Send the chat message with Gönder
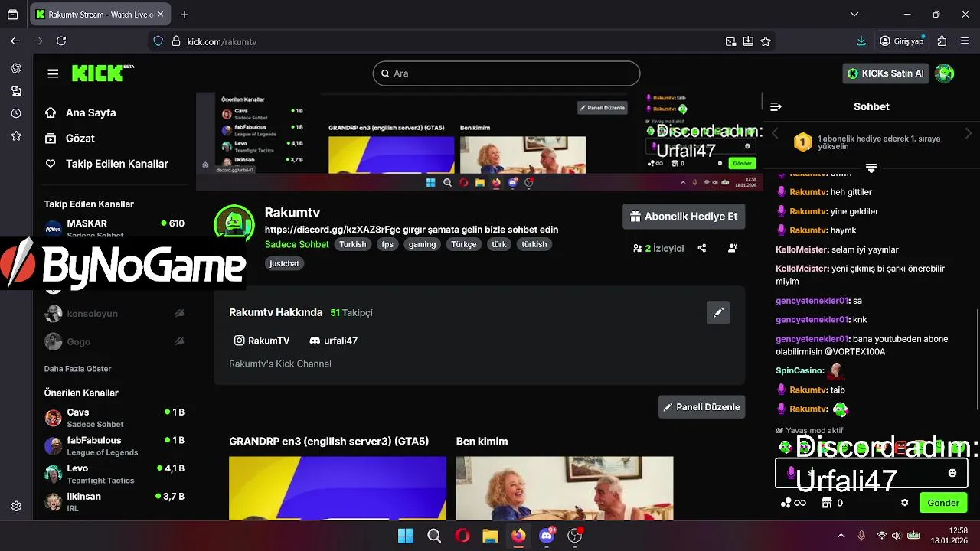This screenshot has height=551, width=980. [943, 503]
